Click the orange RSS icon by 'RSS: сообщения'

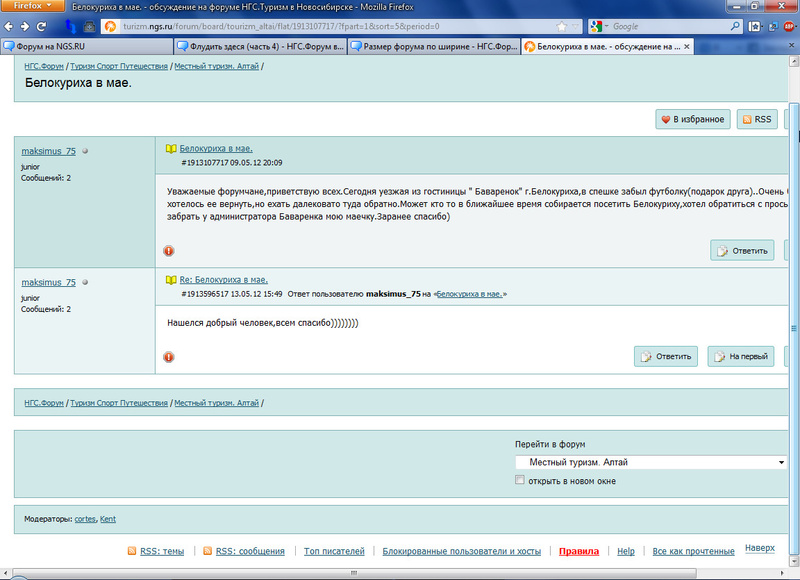[x=208, y=551]
